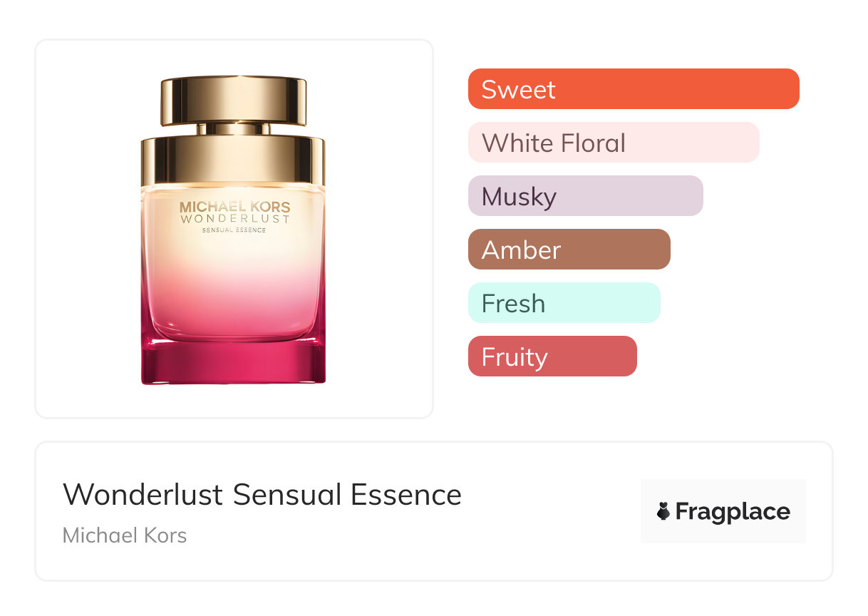
Task: Select the orange Sweet accord bar
Action: point(634,89)
